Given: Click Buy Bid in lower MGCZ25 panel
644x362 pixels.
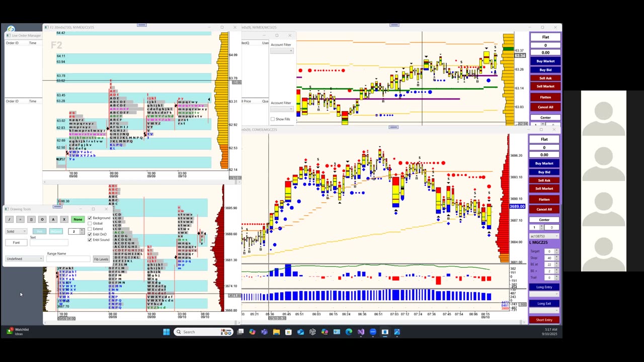Looking at the screenshot, I should coord(544,172).
